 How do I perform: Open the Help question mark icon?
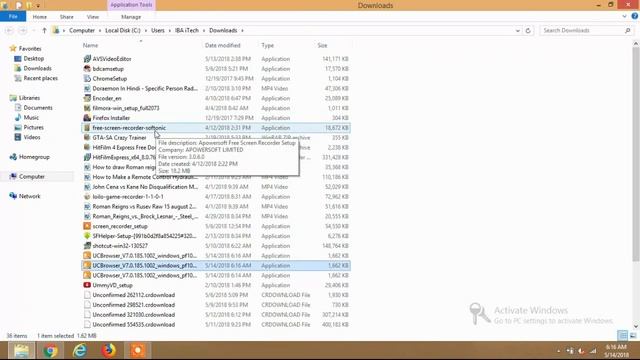[x=634, y=16]
